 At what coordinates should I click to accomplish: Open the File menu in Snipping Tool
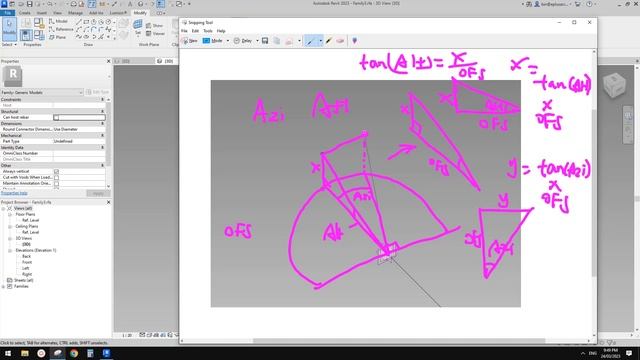pyautogui.click(x=184, y=31)
